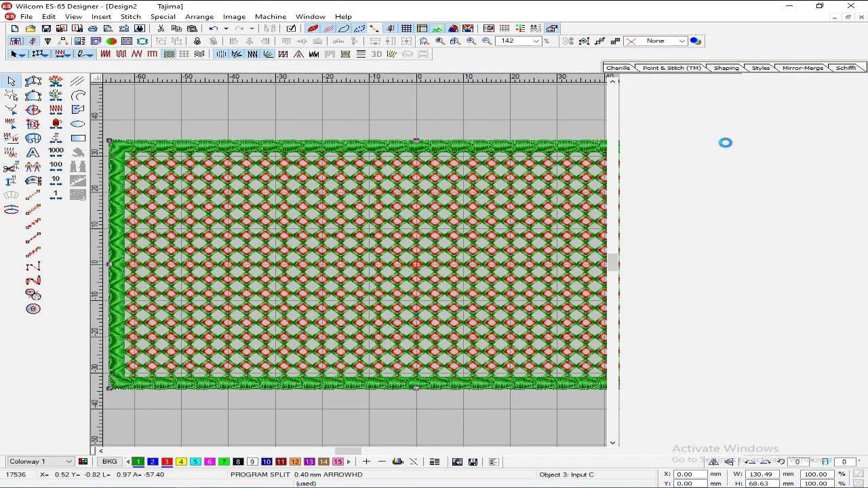Click the overlapping colored circles icon
Viewport: 868px width, 488px height.
click(696, 41)
